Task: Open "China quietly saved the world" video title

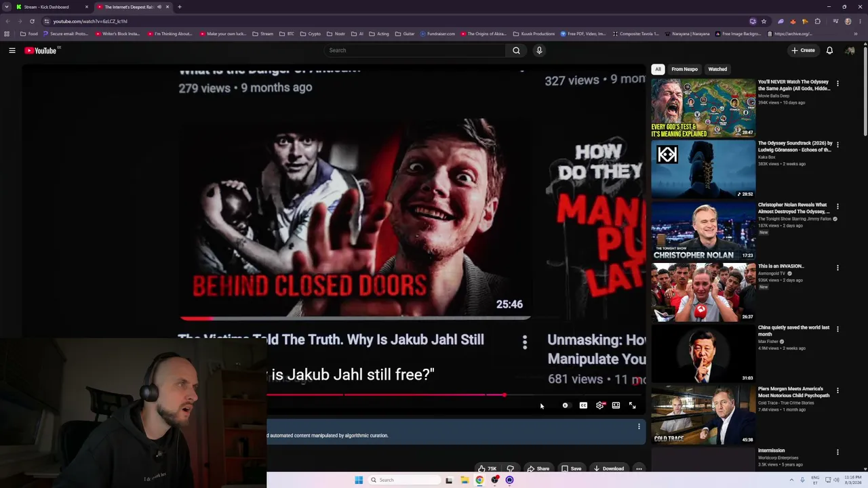Action: (x=793, y=331)
